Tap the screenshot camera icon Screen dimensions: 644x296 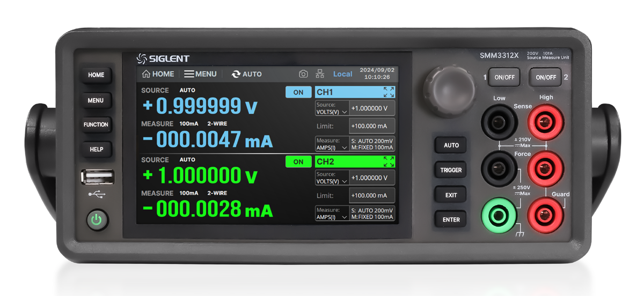[x=303, y=74]
